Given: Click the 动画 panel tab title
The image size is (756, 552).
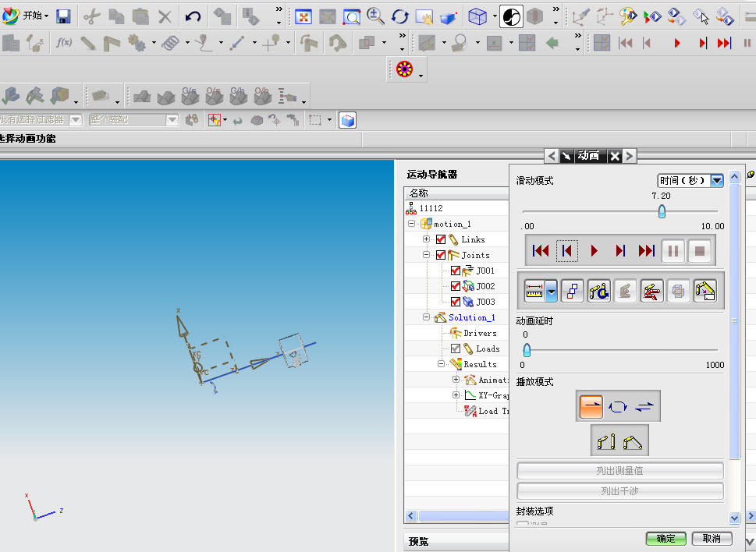Looking at the screenshot, I should [x=589, y=156].
